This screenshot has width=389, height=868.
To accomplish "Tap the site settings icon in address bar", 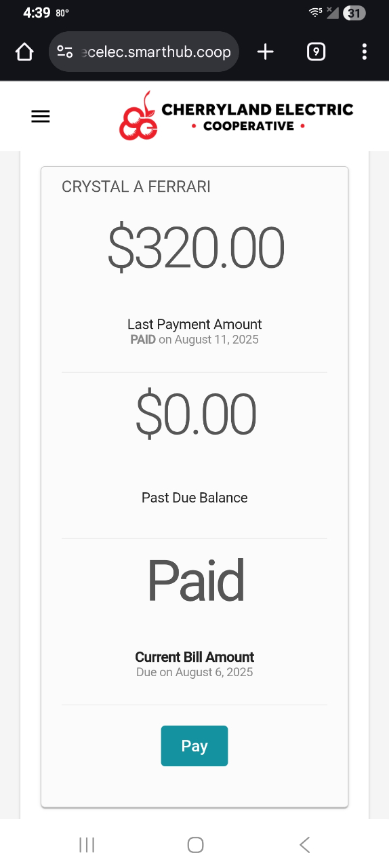I will tap(65, 52).
